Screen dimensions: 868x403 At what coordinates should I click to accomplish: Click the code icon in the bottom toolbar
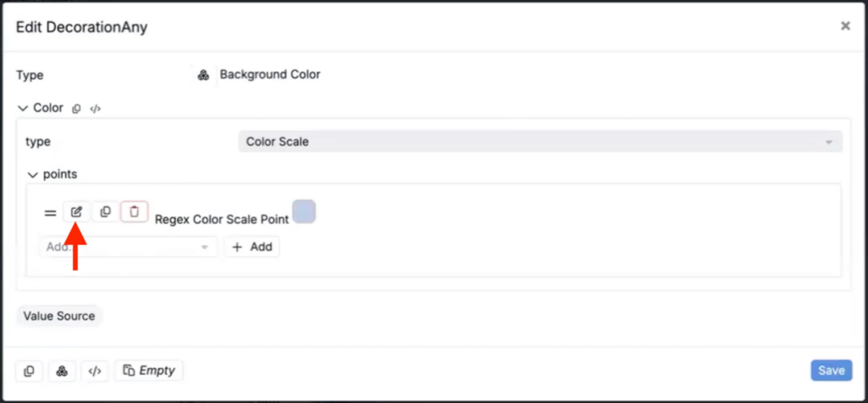click(95, 371)
